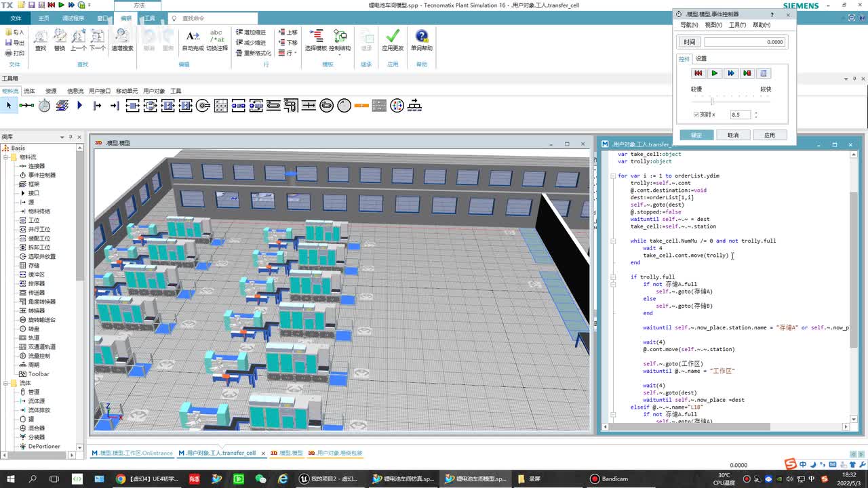The image size is (868, 488).
Task: Switch to the 设置 tab in event controller
Action: [701, 59]
